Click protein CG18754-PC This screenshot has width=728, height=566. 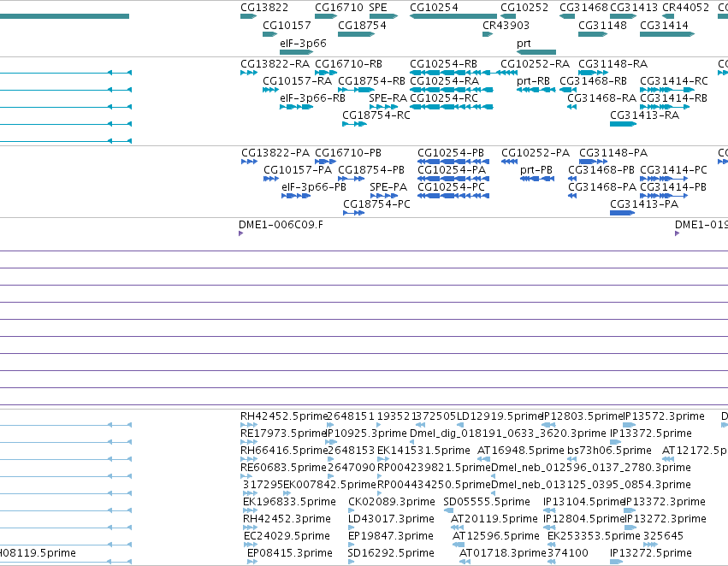coord(376,204)
